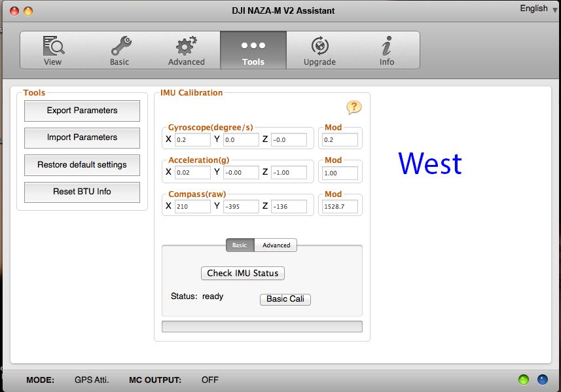Click the Gyroscope(degree/s) group label
This screenshot has height=392, width=561.
coord(211,128)
